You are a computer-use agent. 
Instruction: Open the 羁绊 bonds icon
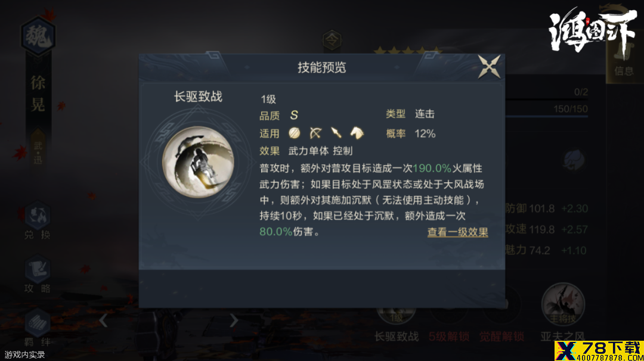coord(38,328)
